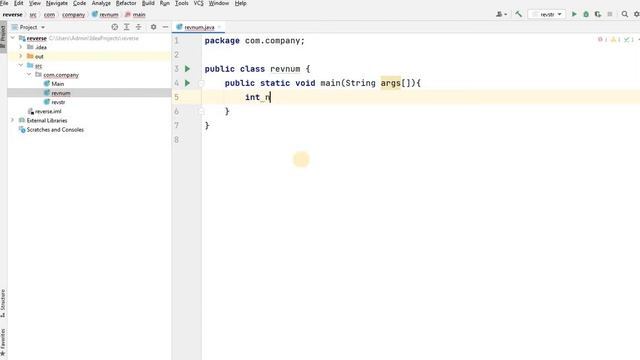Select revstr class in project tree
Image resolution: width=640 pixels, height=360 pixels.
pyautogui.click(x=58, y=102)
